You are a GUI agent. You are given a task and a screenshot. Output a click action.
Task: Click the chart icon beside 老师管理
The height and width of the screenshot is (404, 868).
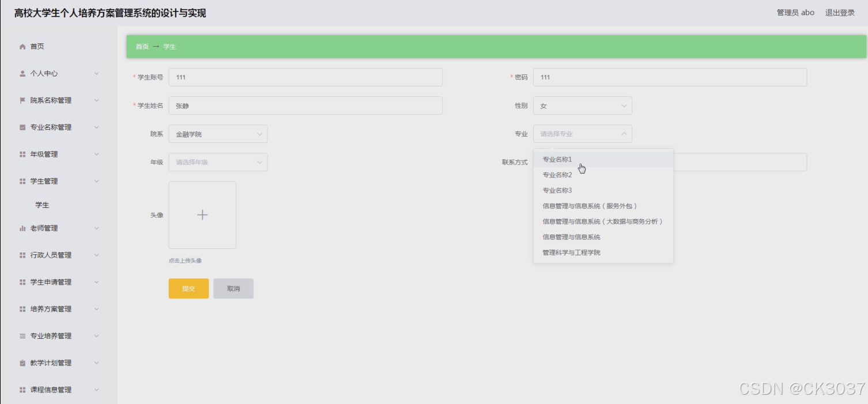21,228
